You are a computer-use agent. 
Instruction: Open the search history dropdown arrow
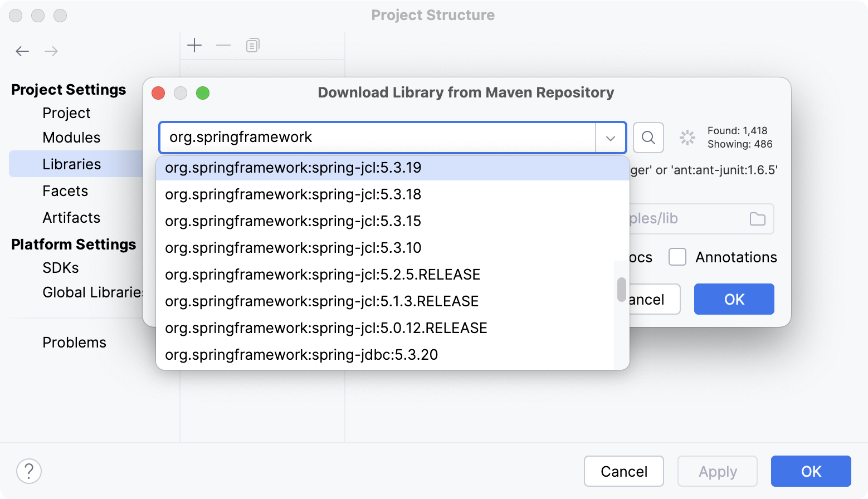tap(611, 138)
